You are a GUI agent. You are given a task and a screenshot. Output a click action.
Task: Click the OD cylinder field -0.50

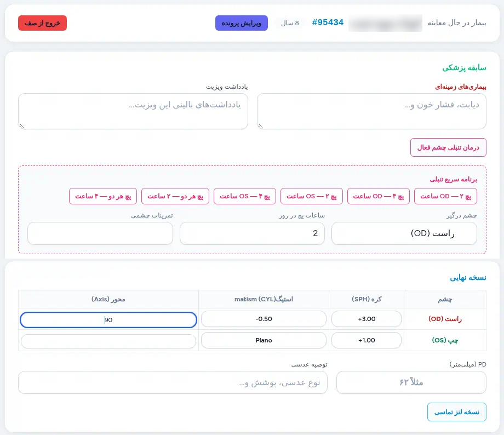click(264, 319)
